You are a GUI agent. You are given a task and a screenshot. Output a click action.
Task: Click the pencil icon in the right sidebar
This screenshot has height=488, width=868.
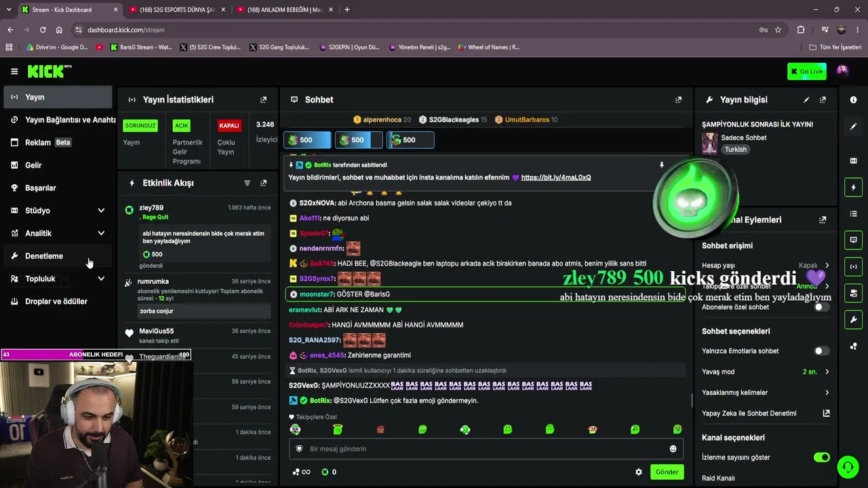click(x=853, y=127)
